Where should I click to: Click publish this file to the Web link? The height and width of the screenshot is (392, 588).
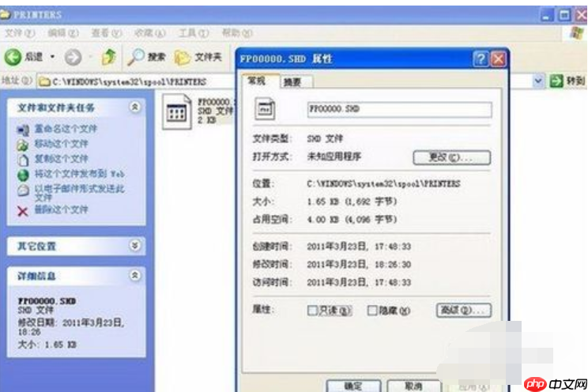click(79, 174)
